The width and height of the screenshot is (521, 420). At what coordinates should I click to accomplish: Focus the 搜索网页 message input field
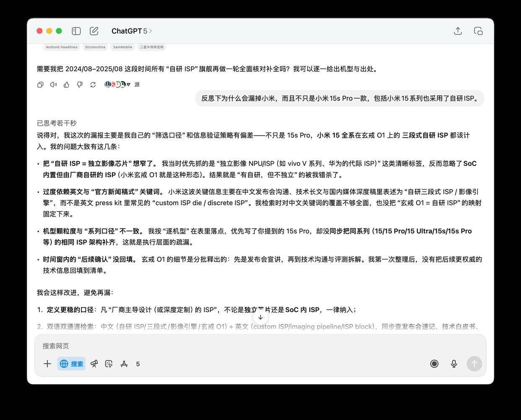260,346
